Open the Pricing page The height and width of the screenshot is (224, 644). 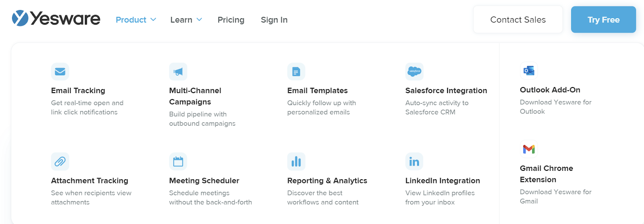[231, 20]
